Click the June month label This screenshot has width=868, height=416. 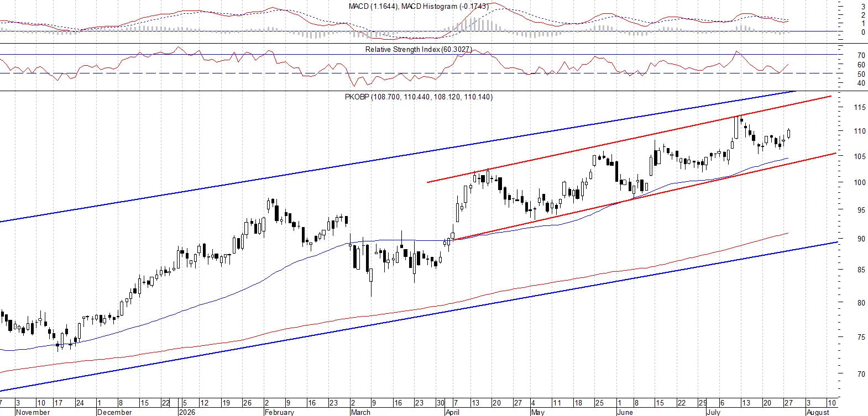tap(625, 412)
